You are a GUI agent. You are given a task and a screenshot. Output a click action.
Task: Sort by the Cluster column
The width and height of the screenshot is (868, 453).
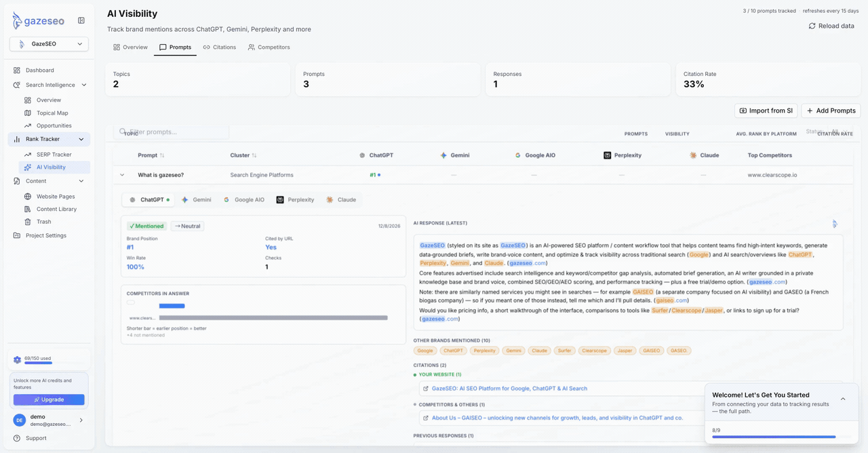coord(243,155)
